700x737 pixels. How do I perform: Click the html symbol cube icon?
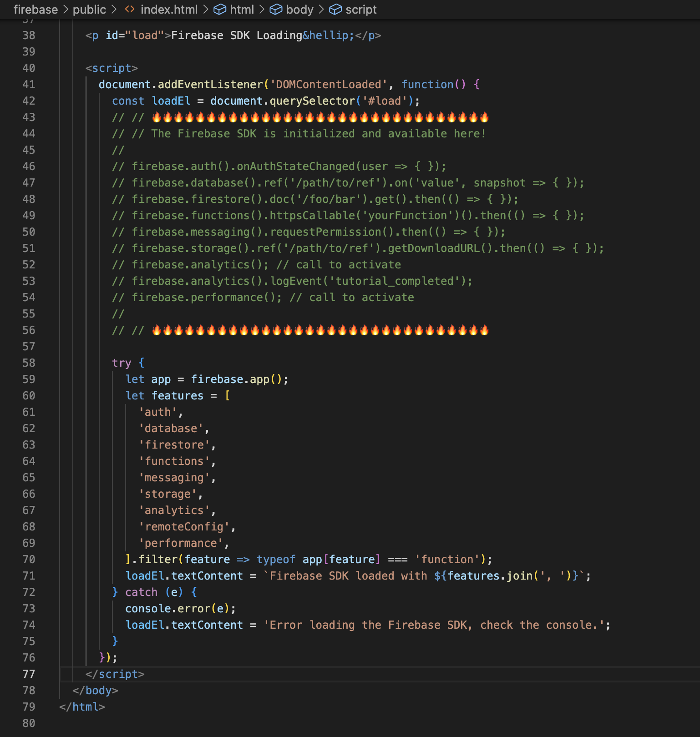(220, 10)
